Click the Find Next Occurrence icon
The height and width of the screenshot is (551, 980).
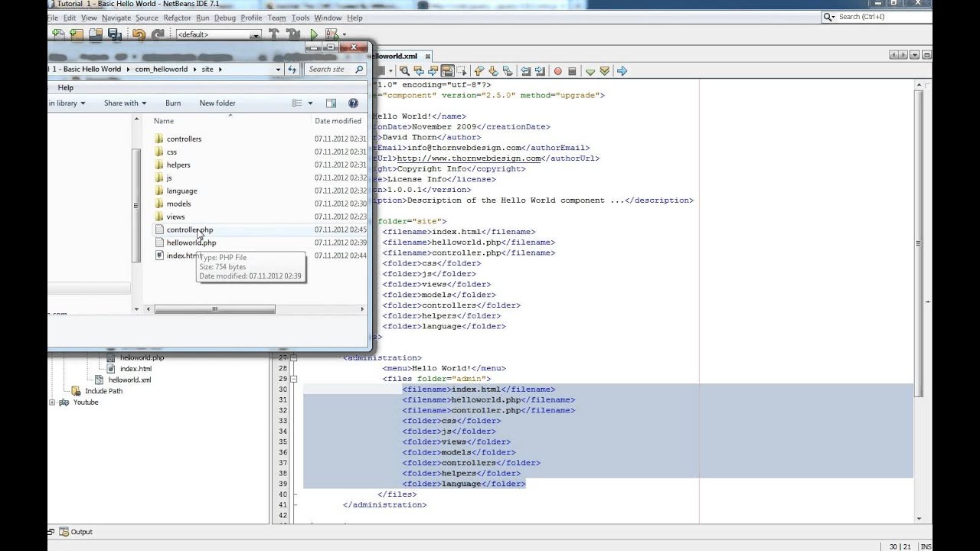tap(433, 71)
